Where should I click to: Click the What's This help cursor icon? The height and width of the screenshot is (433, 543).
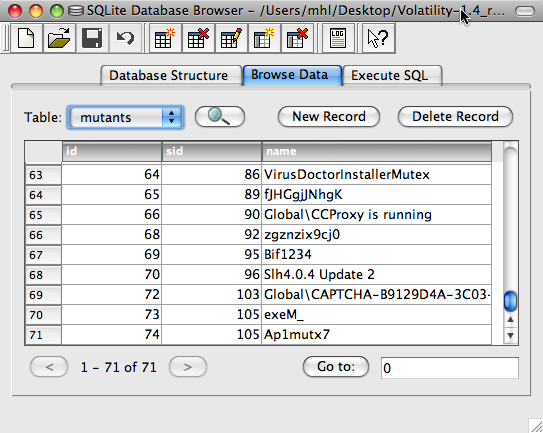378,38
